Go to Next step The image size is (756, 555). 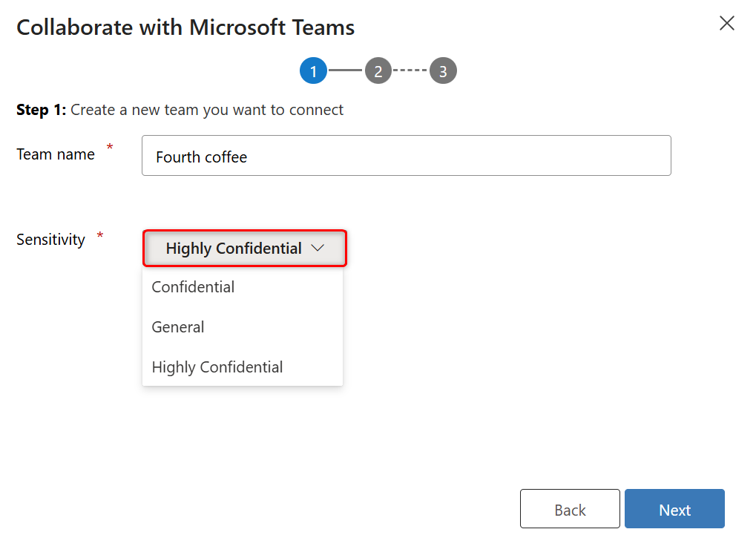coord(674,509)
